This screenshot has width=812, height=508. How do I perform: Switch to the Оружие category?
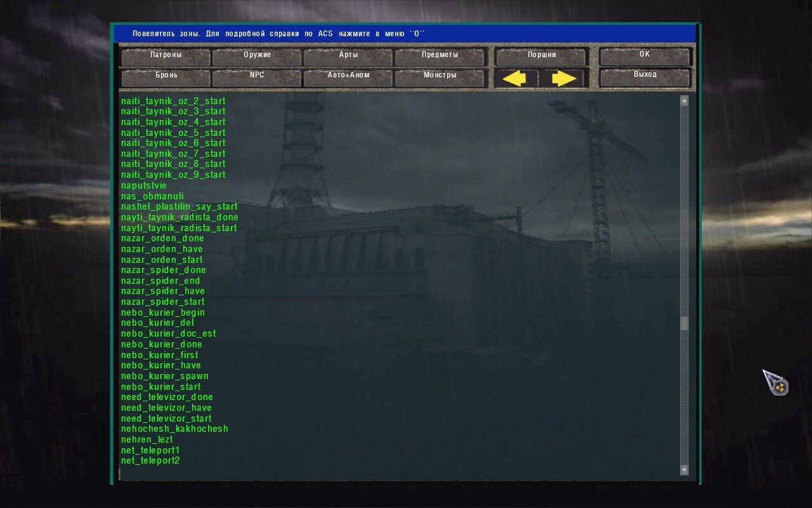point(257,55)
